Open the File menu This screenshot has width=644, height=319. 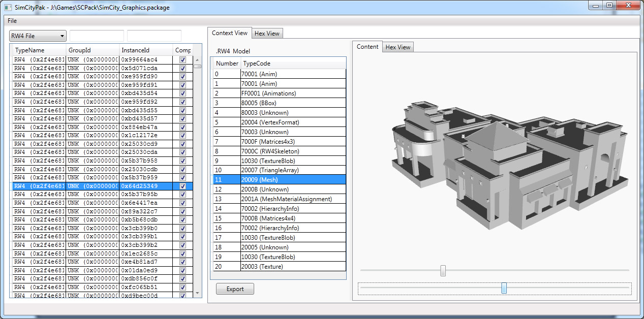point(12,21)
